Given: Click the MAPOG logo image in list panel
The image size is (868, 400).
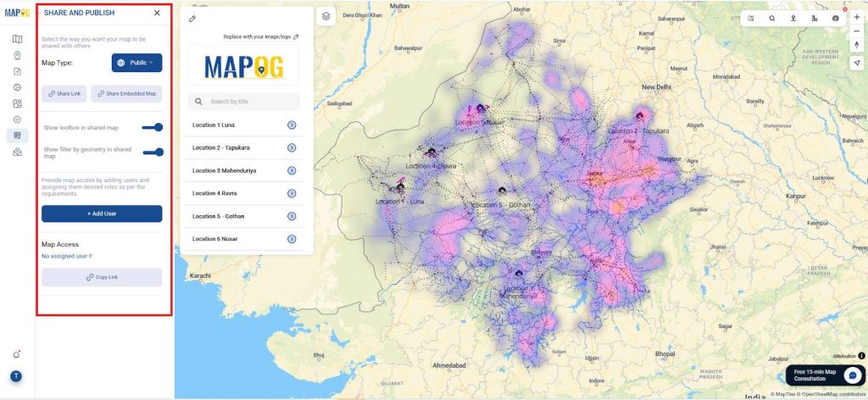Looking at the screenshot, I should 244,66.
